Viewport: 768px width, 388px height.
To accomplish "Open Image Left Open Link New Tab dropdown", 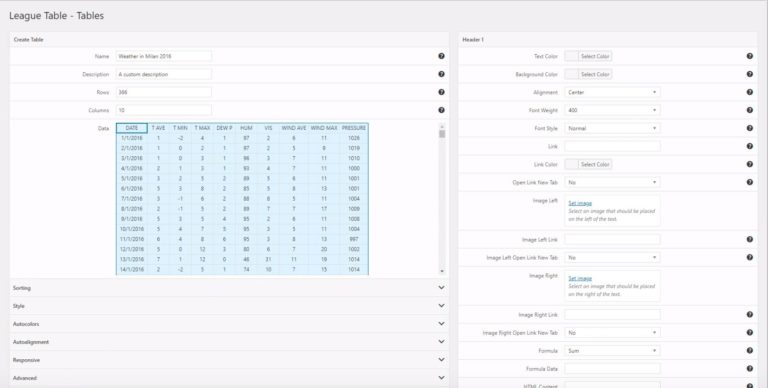I will click(612, 257).
